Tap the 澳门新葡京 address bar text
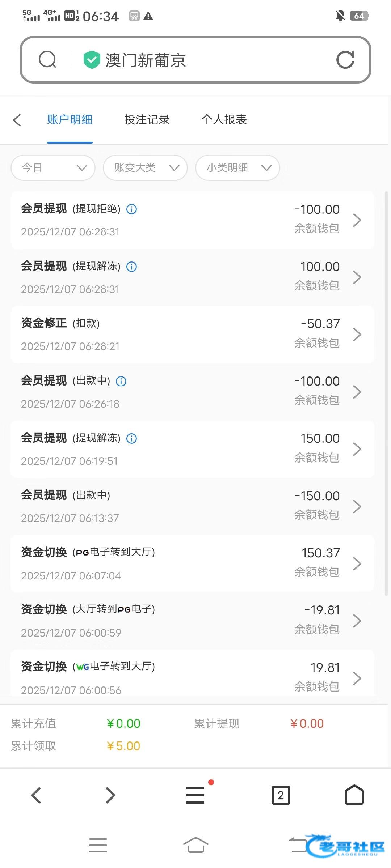391x868 pixels. [146, 60]
